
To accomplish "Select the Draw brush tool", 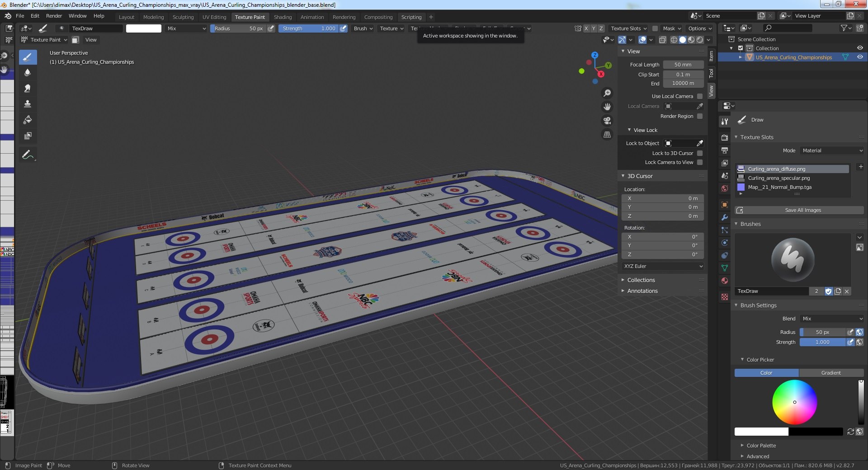I will click(28, 57).
